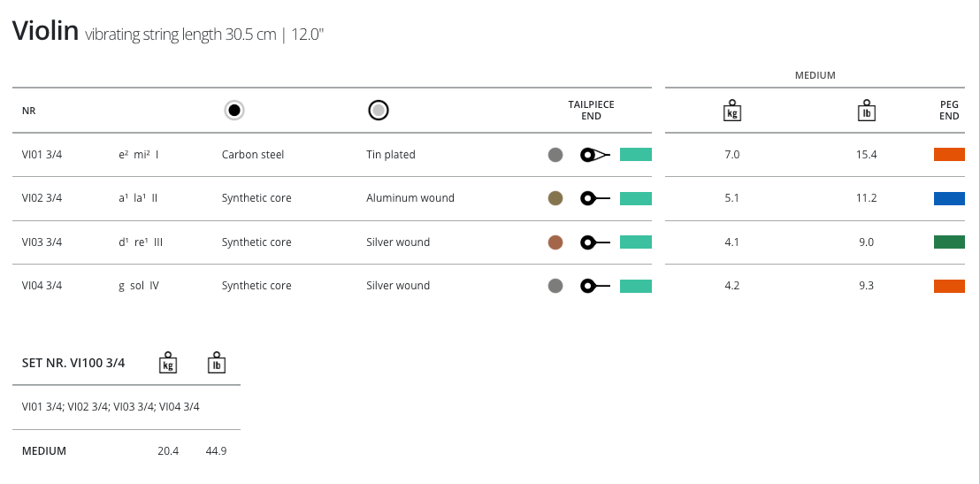Click the ball-end icon in VI01 row
This screenshot has width=980, height=484.
click(595, 155)
